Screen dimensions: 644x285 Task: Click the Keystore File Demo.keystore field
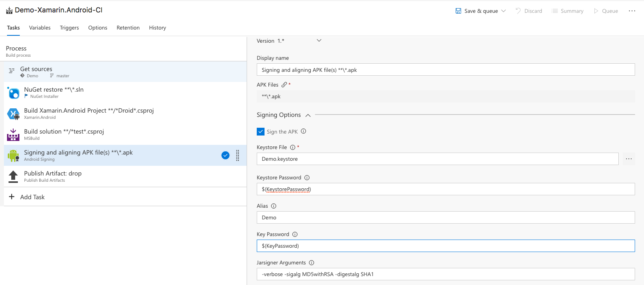coord(437,159)
